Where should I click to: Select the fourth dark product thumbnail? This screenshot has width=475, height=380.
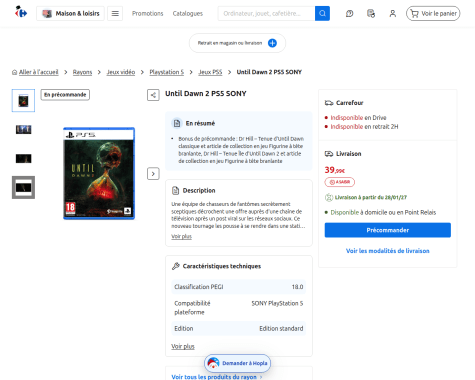click(x=23, y=187)
